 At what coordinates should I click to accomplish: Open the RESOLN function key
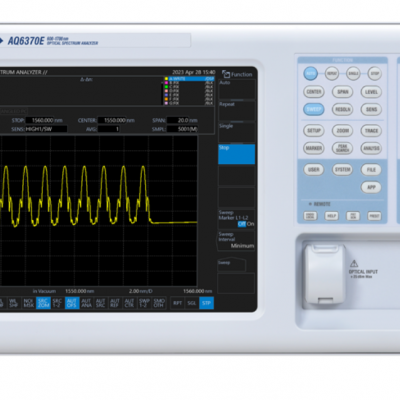point(342,109)
